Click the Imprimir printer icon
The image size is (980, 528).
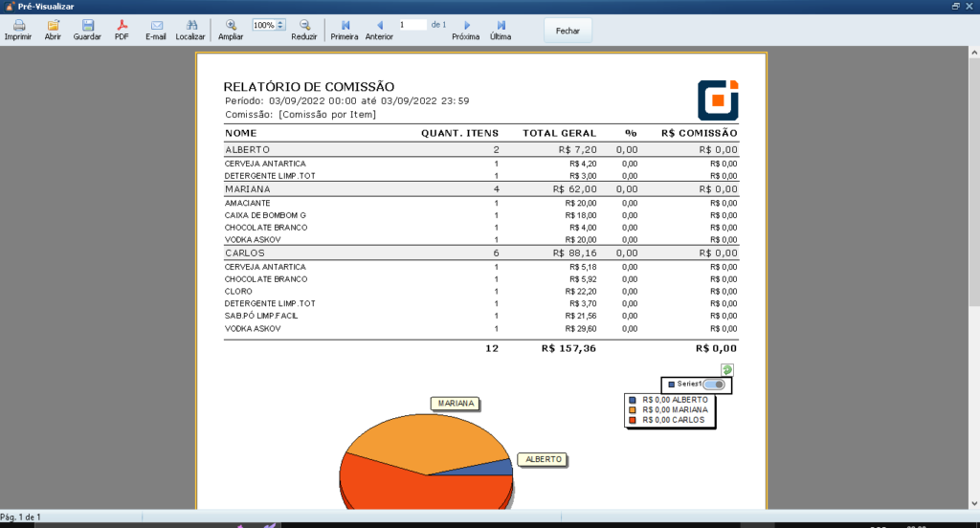17,25
